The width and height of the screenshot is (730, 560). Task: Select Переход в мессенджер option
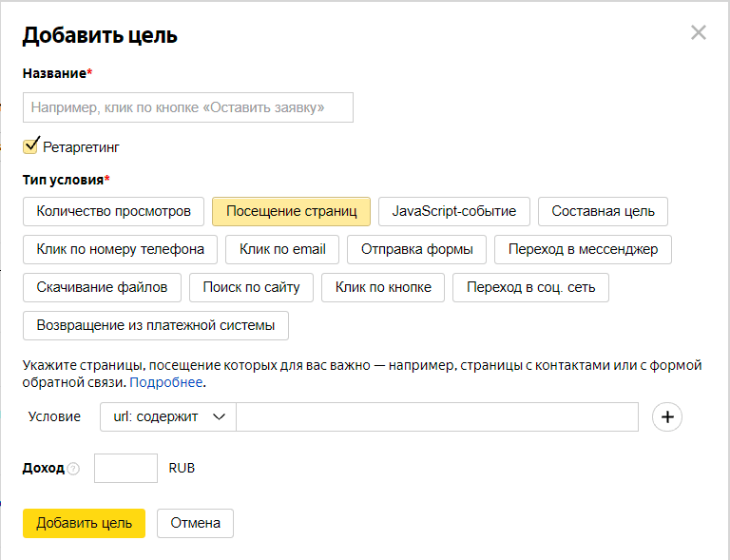click(x=583, y=249)
